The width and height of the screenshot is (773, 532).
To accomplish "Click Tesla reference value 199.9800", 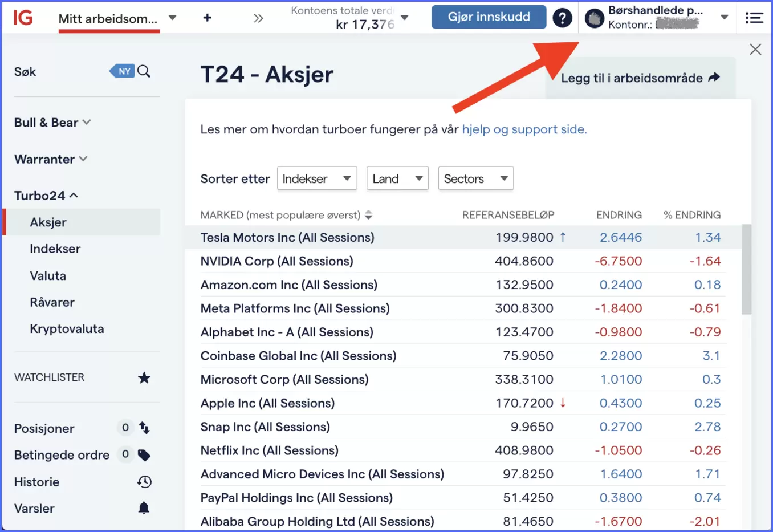I will [x=524, y=237].
